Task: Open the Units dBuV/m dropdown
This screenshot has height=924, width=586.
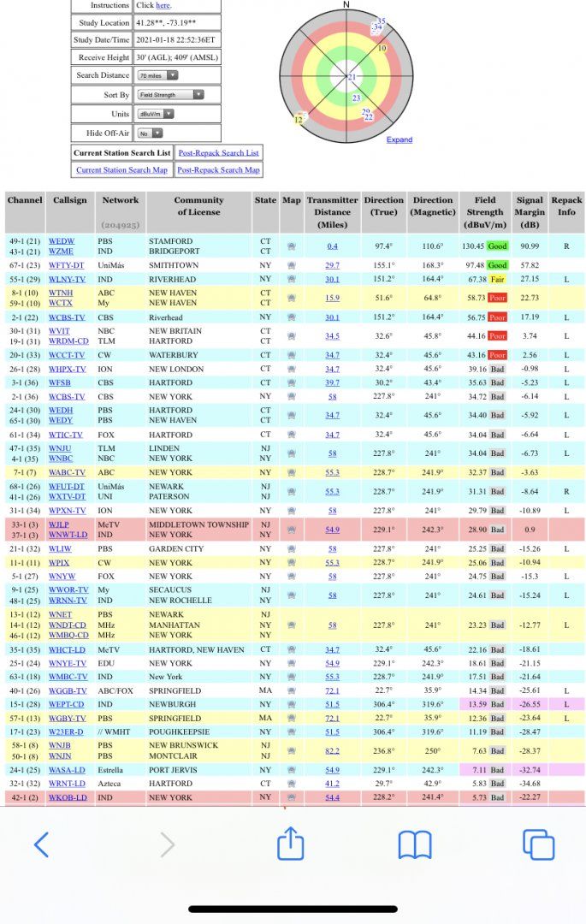Action: (x=156, y=114)
